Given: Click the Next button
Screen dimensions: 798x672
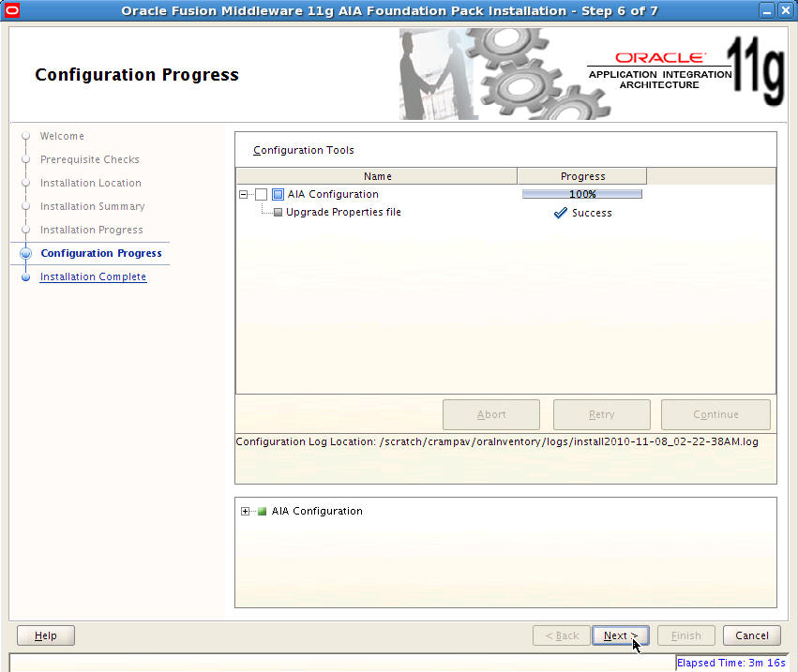Looking at the screenshot, I should 621,635.
